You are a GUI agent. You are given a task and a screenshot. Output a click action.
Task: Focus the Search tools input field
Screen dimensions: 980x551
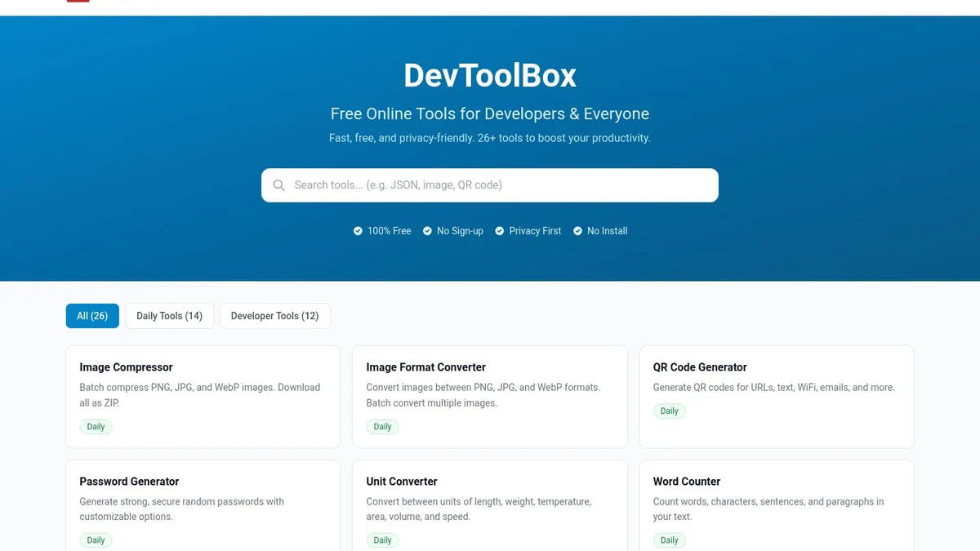point(490,185)
